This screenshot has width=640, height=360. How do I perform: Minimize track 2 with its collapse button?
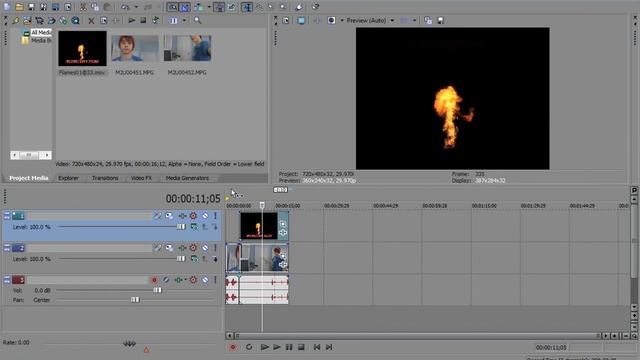point(7,248)
